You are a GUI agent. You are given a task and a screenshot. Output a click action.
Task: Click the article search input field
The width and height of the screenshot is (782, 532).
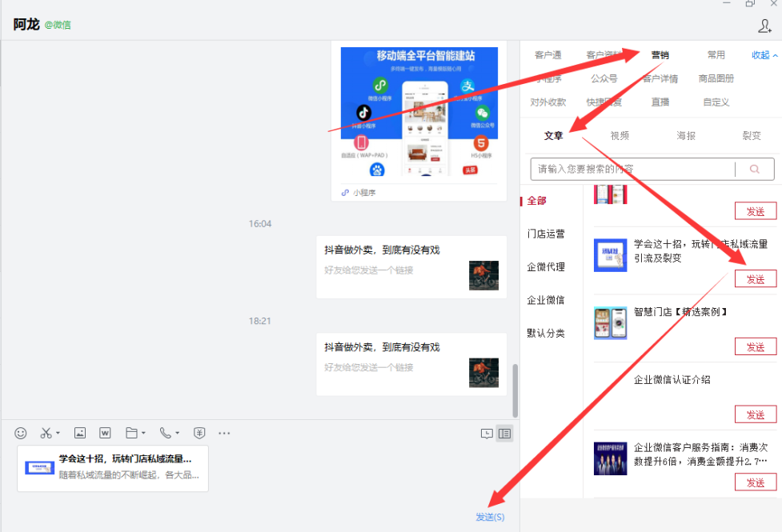pyautogui.click(x=632, y=169)
